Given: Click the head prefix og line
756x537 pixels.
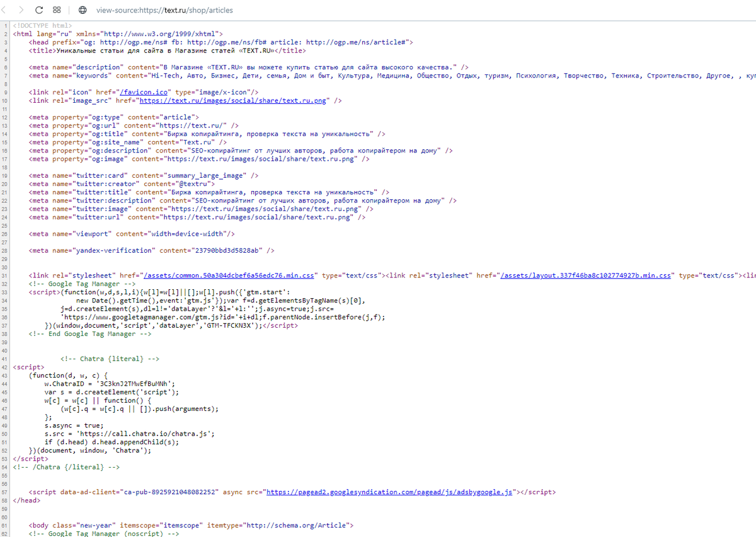Looking at the screenshot, I should tap(221, 42).
